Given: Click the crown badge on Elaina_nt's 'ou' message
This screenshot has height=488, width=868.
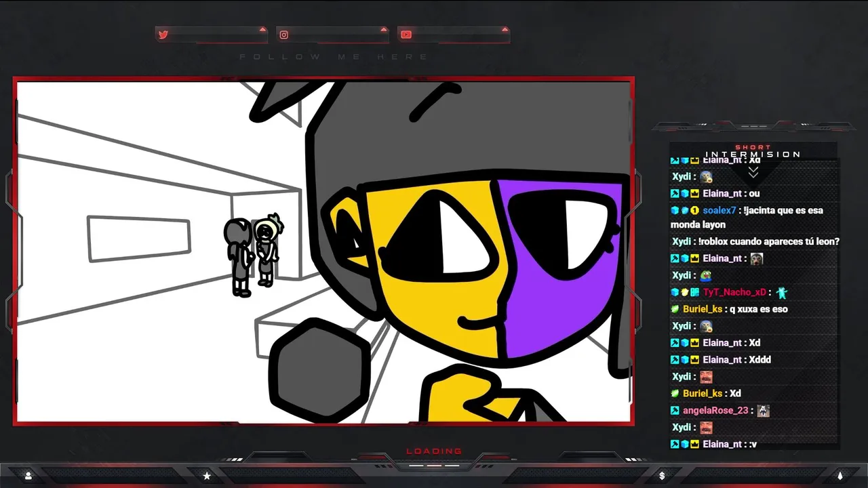Looking at the screenshot, I should click(694, 194).
